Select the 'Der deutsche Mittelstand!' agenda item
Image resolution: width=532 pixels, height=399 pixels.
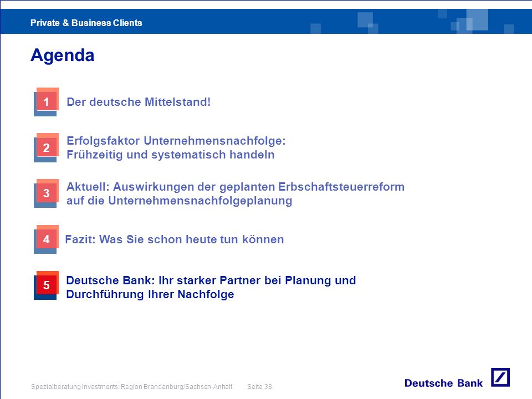click(x=139, y=102)
